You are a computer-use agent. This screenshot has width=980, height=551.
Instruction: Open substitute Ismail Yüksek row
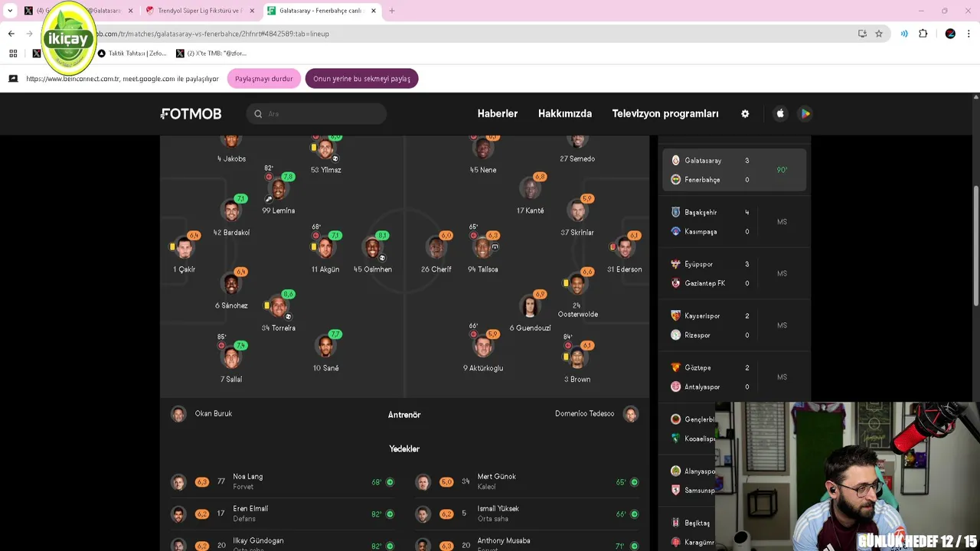(x=527, y=514)
